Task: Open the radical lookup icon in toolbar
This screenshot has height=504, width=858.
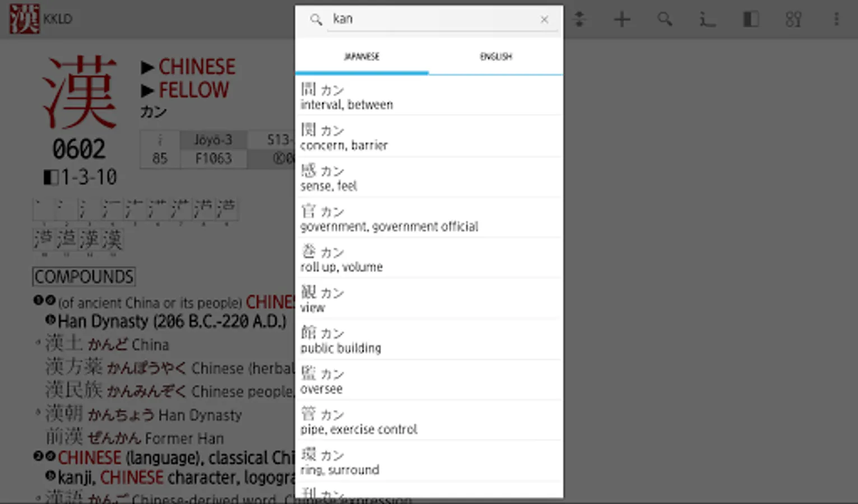Action: click(707, 20)
